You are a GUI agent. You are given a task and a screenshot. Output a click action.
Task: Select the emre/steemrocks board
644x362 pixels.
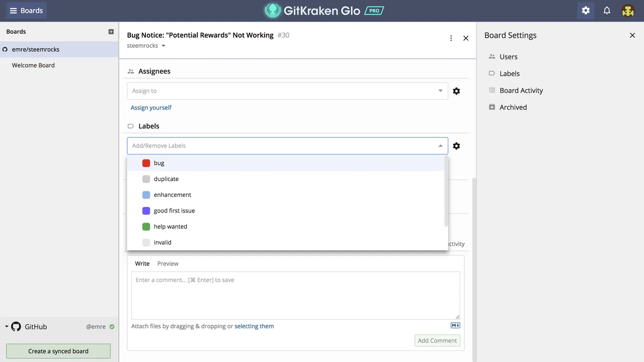pos(59,49)
